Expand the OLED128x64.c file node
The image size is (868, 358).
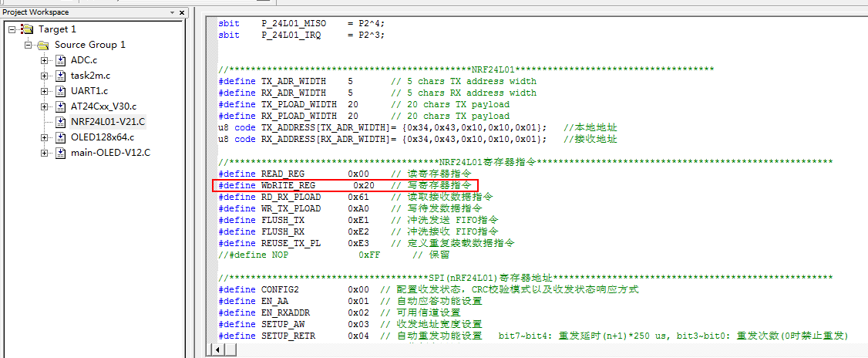pyautogui.click(x=44, y=137)
